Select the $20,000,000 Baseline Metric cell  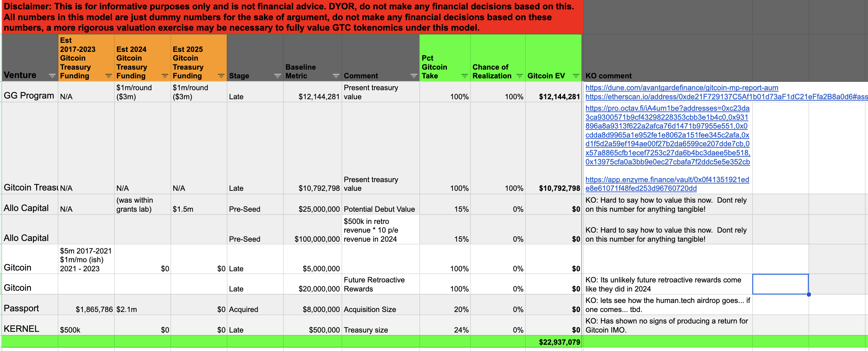pos(313,284)
